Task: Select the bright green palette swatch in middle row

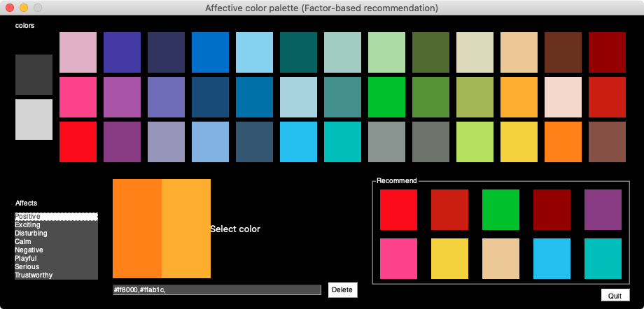Action: pyautogui.click(x=386, y=97)
